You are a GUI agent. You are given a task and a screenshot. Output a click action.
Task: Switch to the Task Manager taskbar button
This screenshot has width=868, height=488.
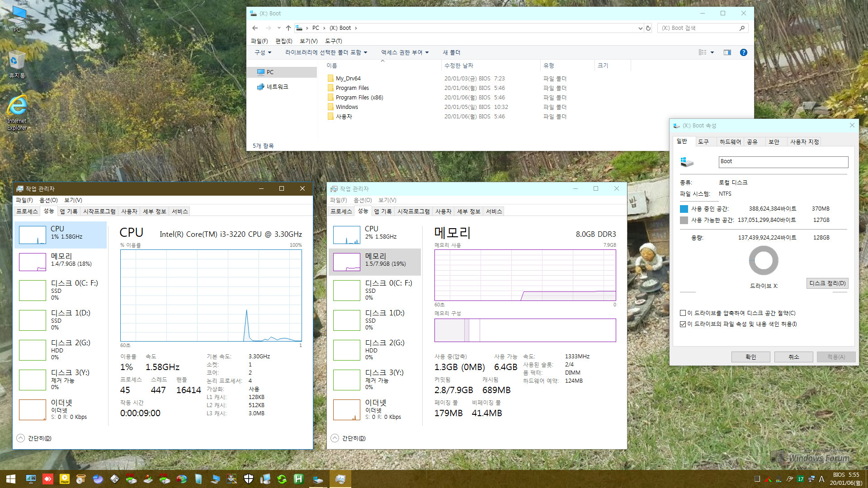coord(340,479)
